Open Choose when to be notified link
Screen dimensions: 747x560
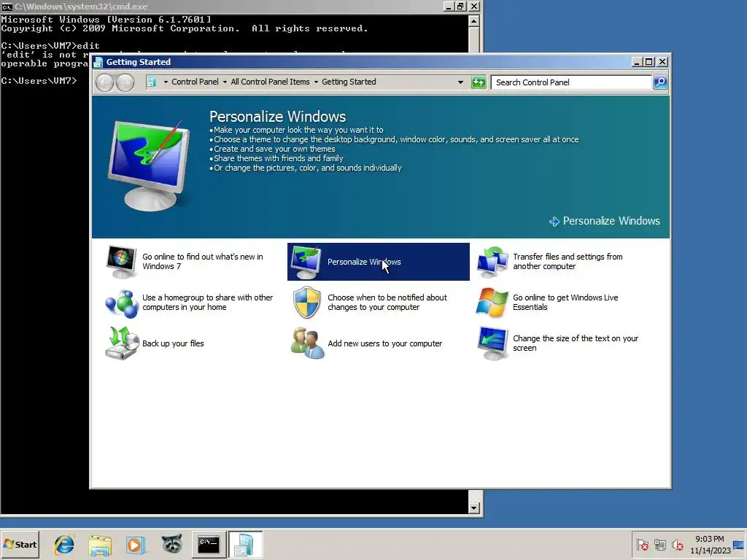coord(387,303)
